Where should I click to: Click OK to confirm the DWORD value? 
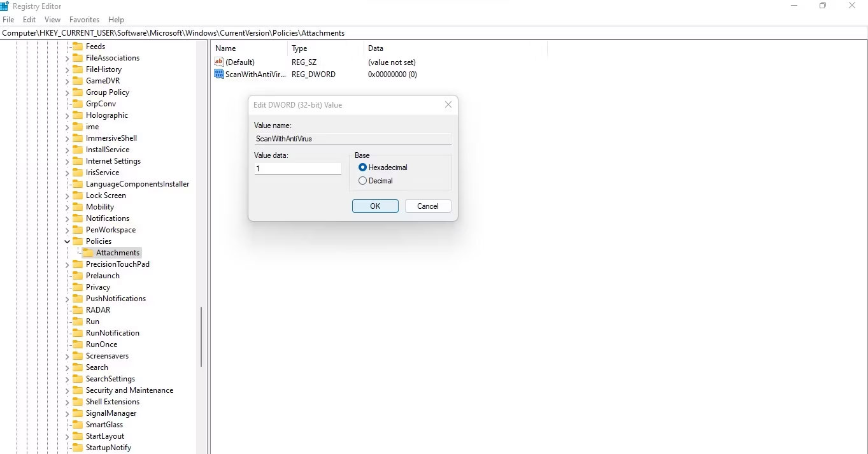coord(375,206)
